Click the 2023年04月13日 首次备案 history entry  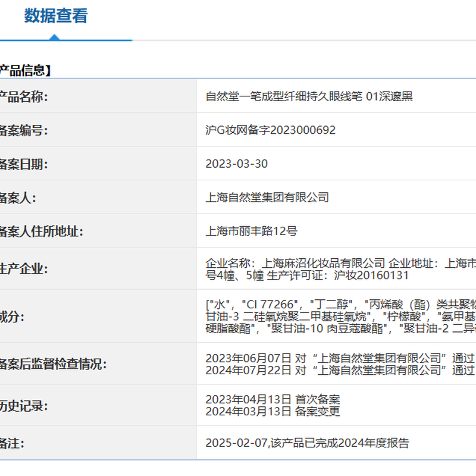(x=273, y=399)
